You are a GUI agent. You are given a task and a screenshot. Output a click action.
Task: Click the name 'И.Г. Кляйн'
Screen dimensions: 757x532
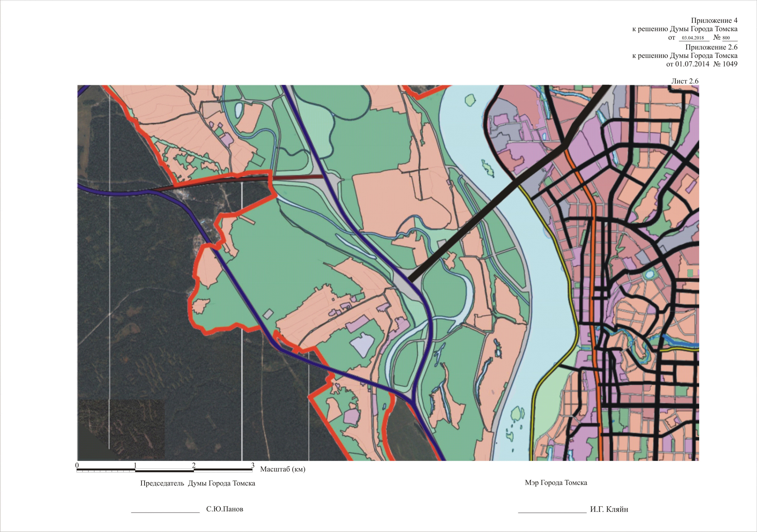(x=609, y=509)
